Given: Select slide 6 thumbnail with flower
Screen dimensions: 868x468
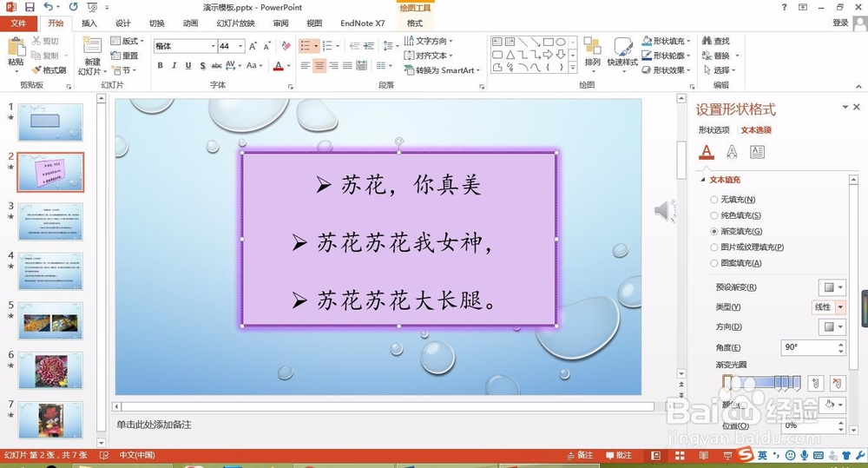Looking at the screenshot, I should (51, 371).
